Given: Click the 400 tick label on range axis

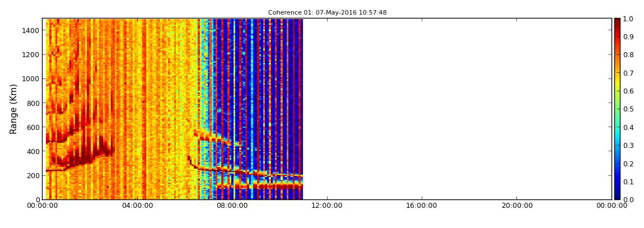Looking at the screenshot, I should (33, 152).
